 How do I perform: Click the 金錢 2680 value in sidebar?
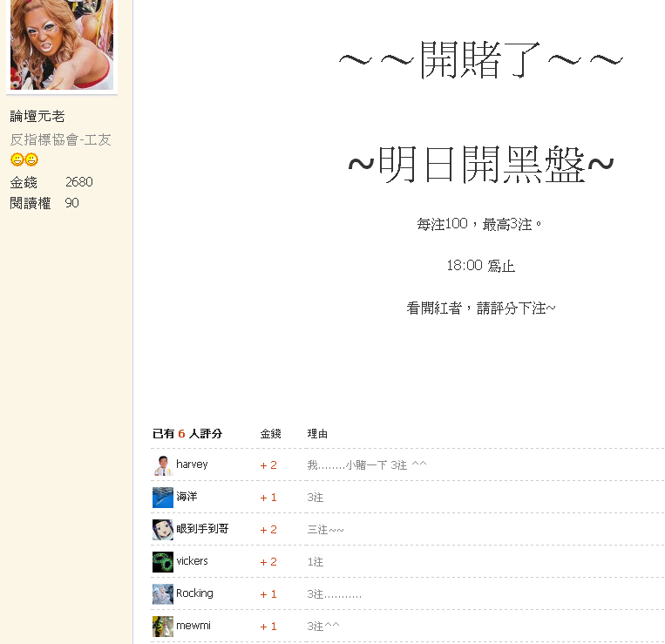point(79,182)
